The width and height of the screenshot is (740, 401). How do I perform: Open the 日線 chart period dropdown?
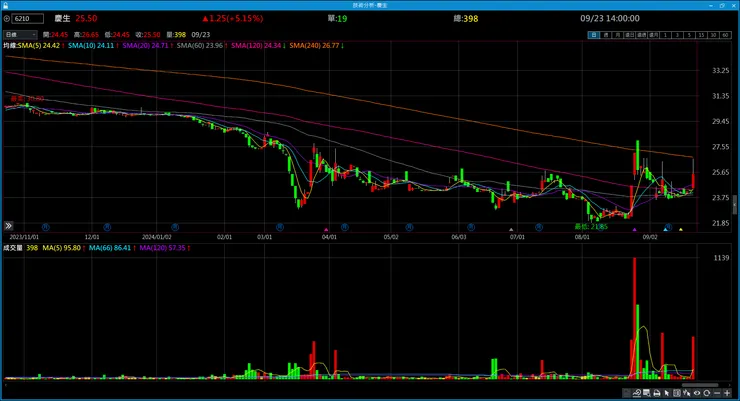[20, 34]
